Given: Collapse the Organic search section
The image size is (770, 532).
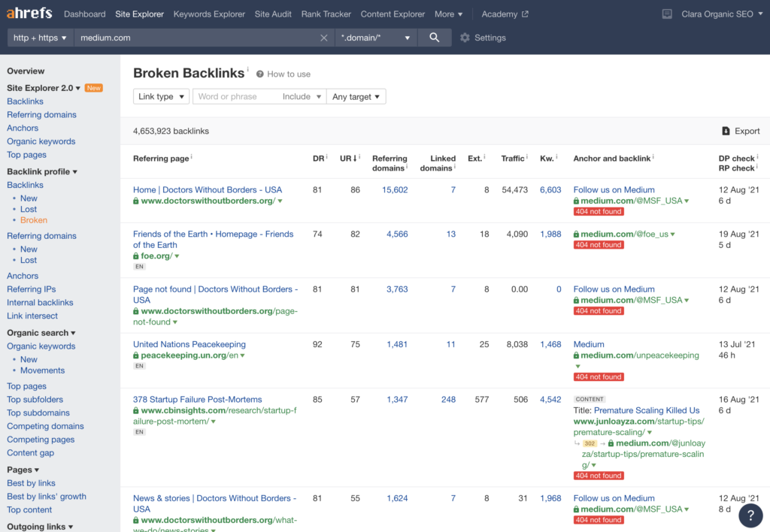Looking at the screenshot, I should click(41, 333).
